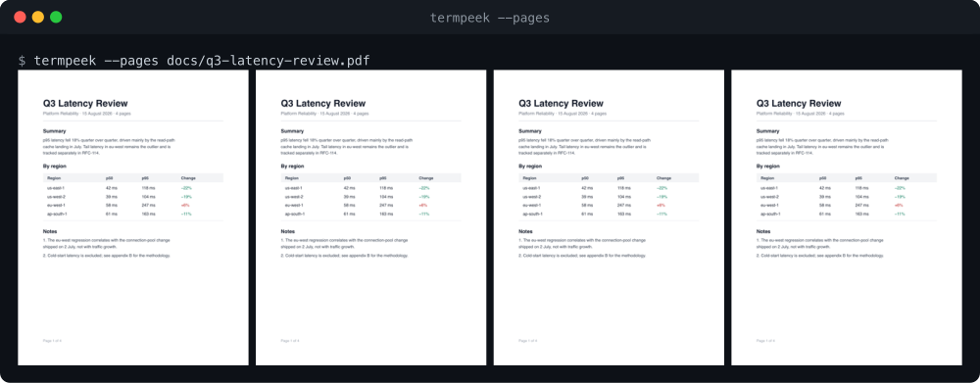Click the 'Notes' heading in the first page

[50, 231]
